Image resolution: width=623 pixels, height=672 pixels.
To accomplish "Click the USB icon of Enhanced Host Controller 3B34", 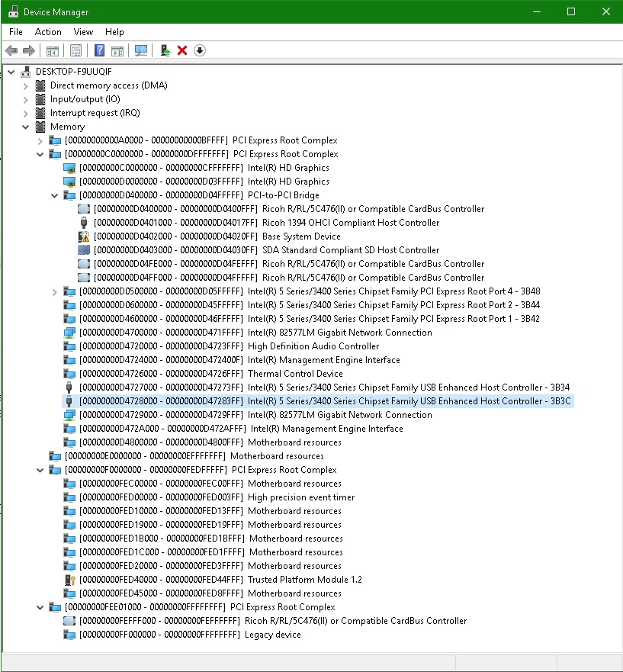I will tap(69, 387).
